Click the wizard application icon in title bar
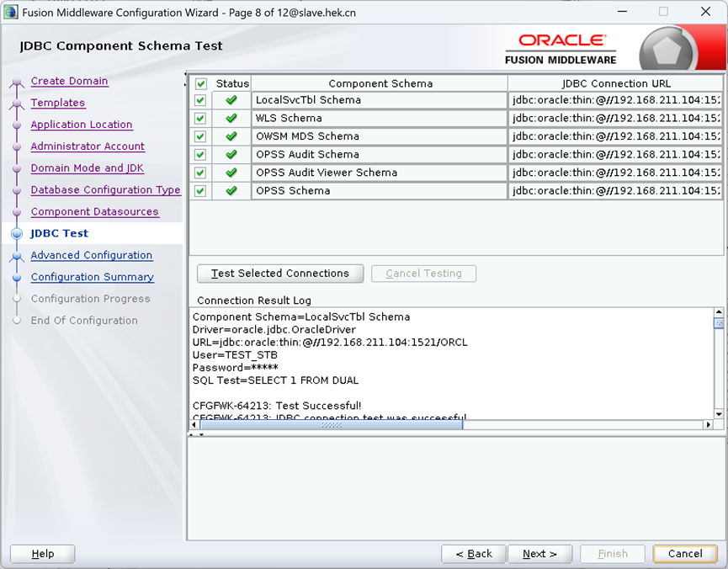The width and height of the screenshot is (728, 569). 11,12
